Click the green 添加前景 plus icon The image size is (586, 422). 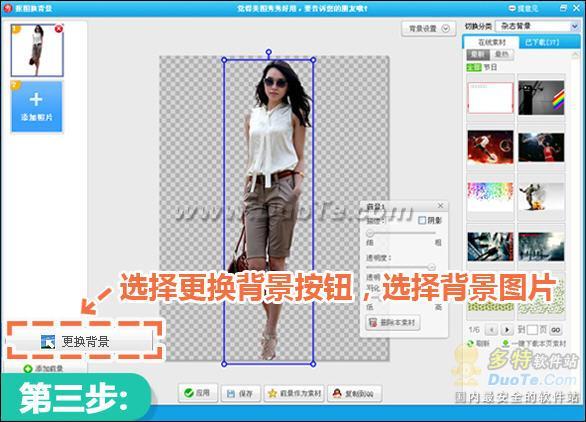pos(28,369)
